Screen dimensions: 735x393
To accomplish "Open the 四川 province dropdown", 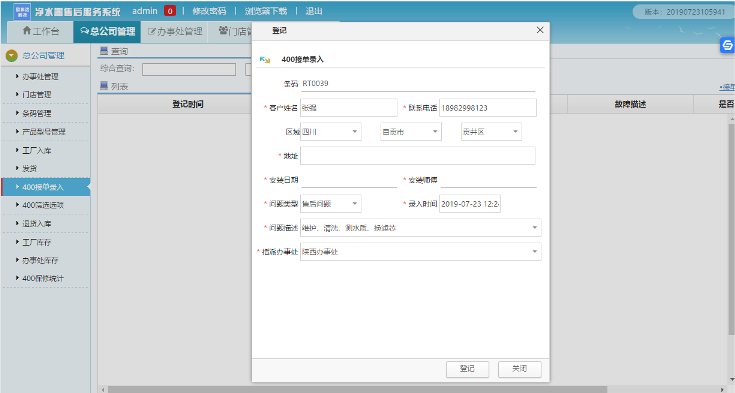I will (331, 132).
